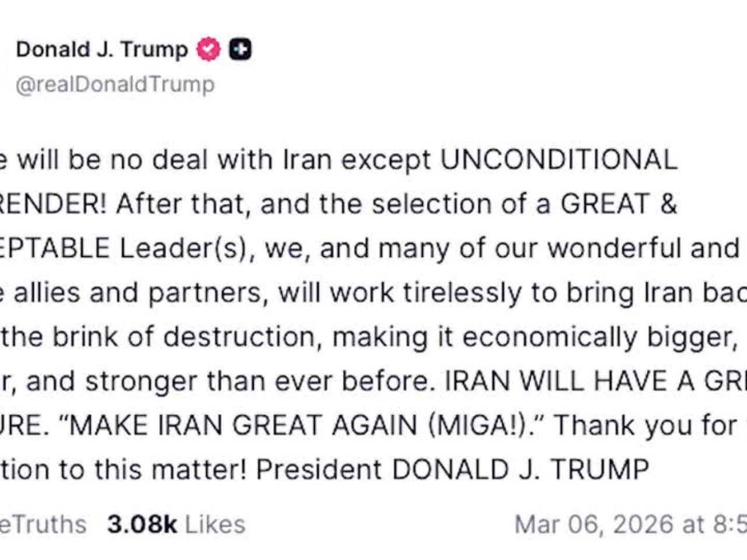Click the word UNCONDITIONAL in the post
Image resolution: width=747 pixels, height=560 pixels.
(558, 160)
